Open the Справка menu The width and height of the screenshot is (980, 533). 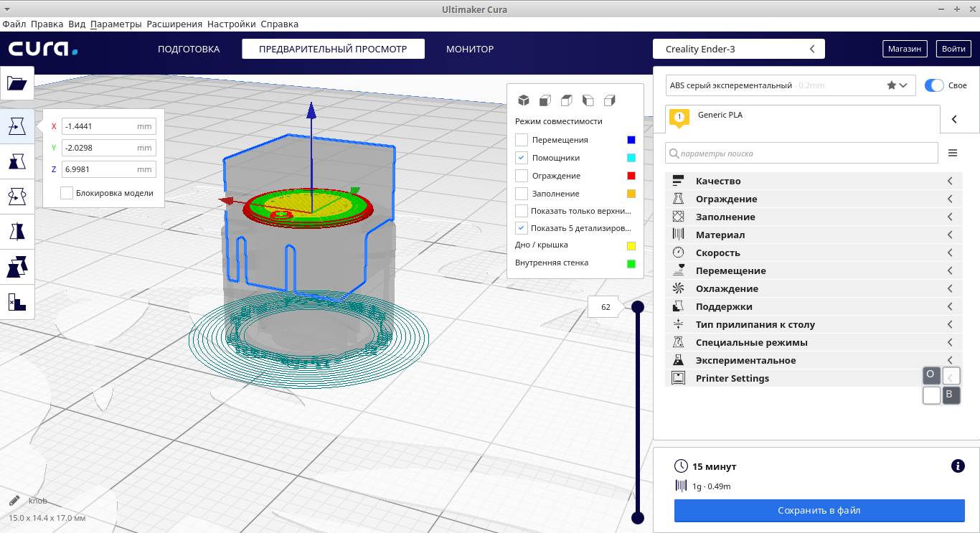click(x=280, y=24)
